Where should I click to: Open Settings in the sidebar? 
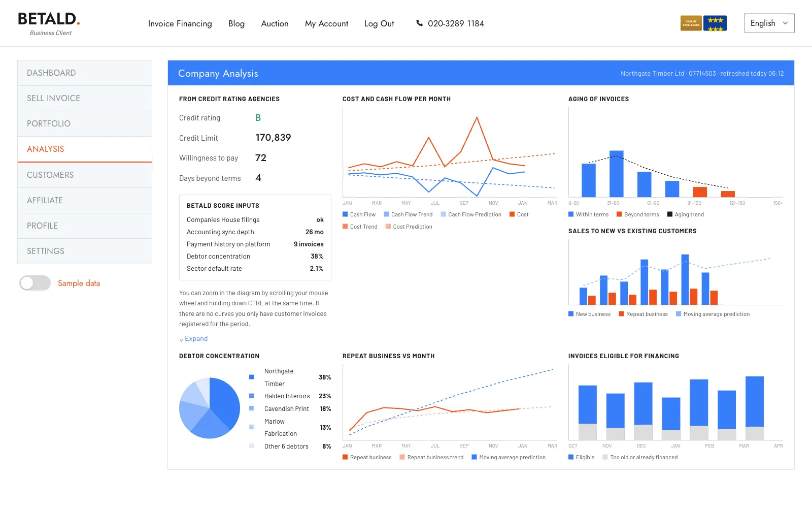coord(85,251)
